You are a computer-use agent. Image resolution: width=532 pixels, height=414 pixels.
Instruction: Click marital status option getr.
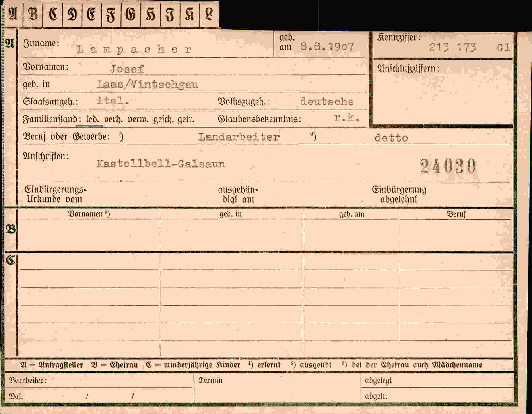pos(186,120)
